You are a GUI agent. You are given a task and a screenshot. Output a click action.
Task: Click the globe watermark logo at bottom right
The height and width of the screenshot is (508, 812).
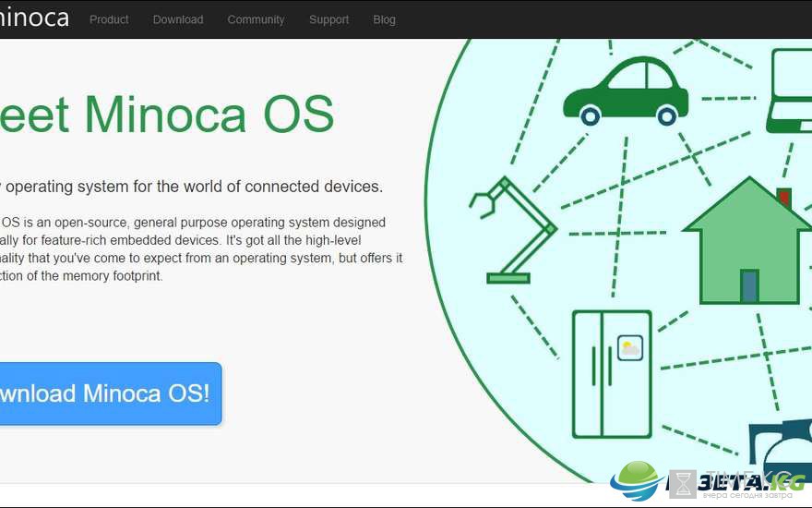637,480
